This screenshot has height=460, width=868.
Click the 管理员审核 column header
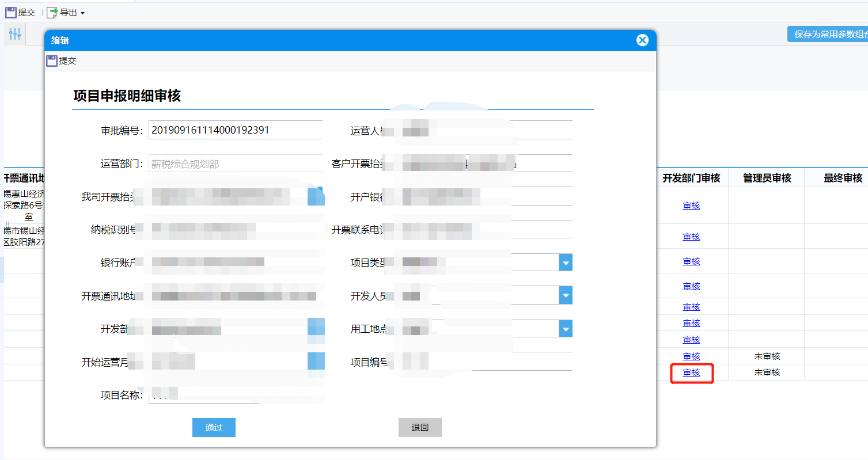pos(767,178)
